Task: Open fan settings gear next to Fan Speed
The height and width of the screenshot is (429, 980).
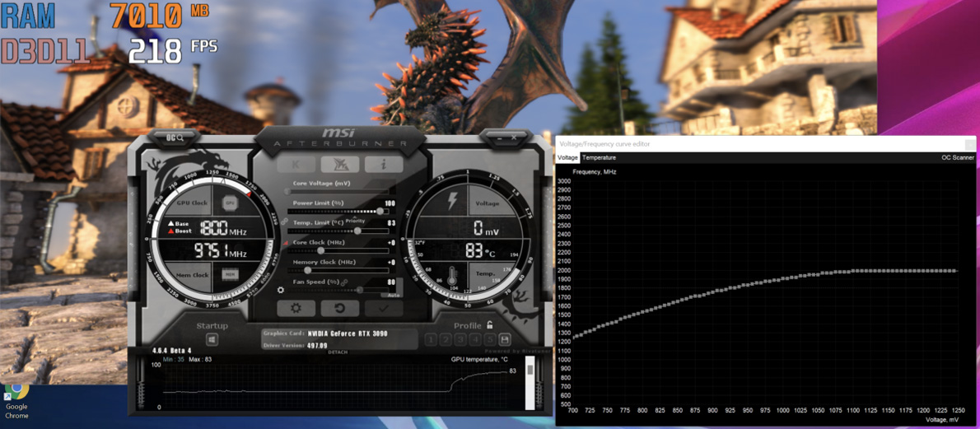Action: [x=282, y=290]
